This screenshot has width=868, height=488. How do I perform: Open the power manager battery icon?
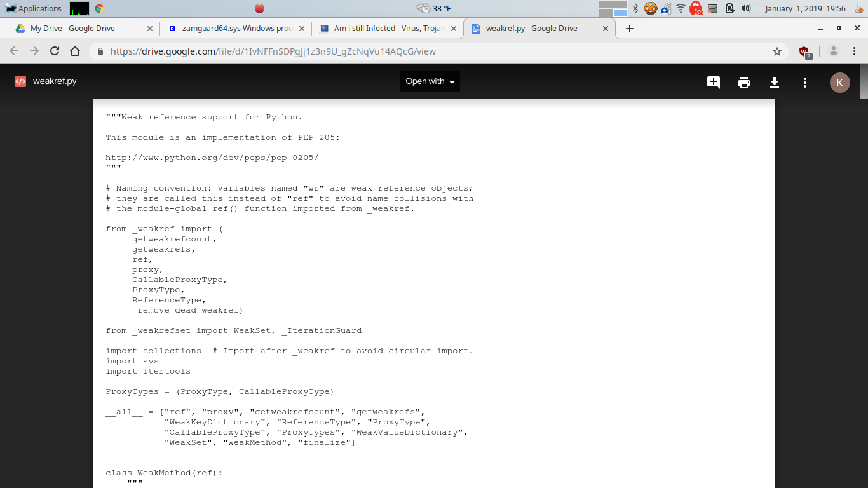click(729, 8)
